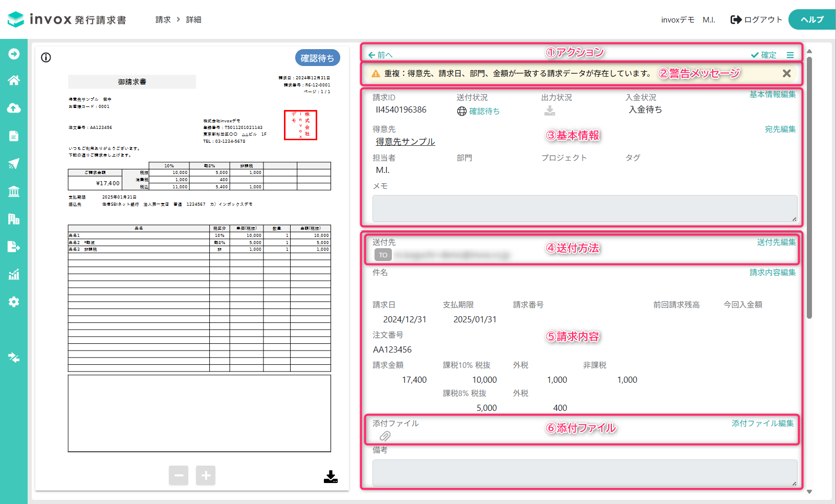Zoom out invoice preview with minus button
The width and height of the screenshot is (836, 504).
tap(179, 475)
